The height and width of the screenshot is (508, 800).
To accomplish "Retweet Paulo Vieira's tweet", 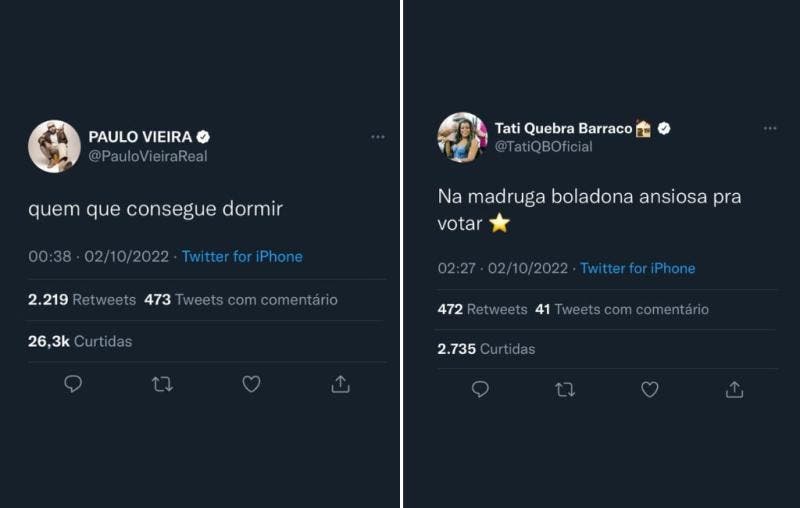I will (162, 384).
